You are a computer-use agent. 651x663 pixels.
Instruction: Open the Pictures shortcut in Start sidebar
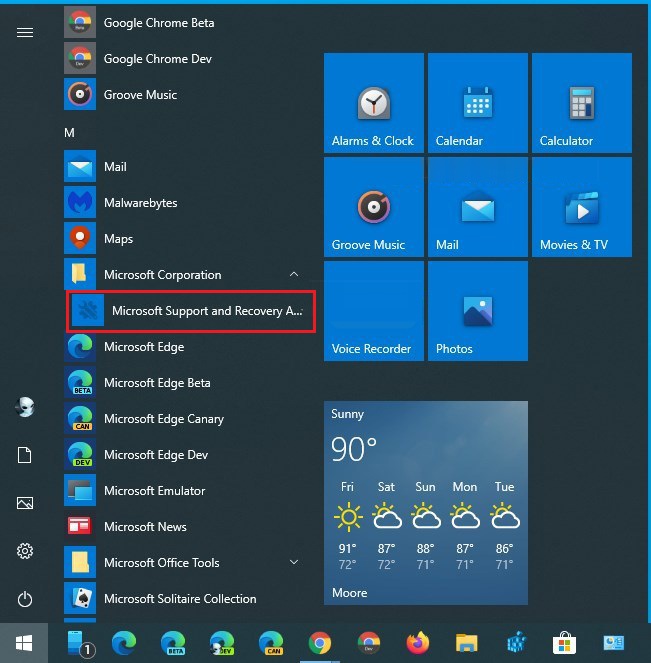click(25, 503)
